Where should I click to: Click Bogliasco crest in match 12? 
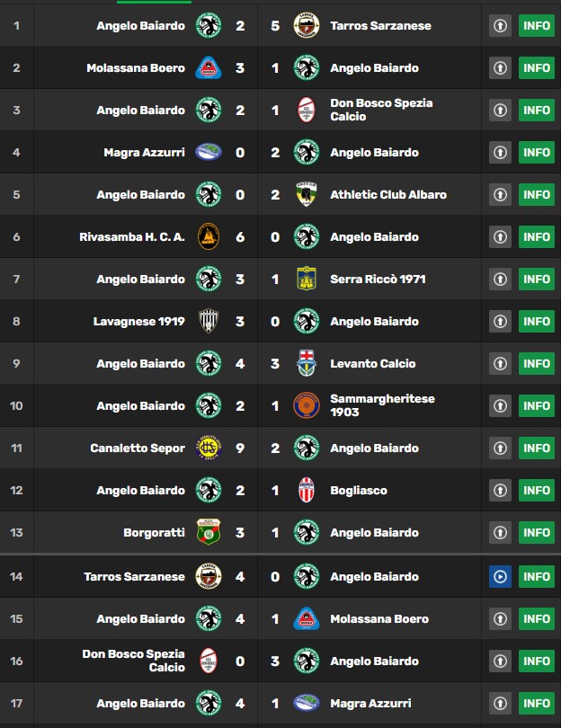[x=307, y=491]
